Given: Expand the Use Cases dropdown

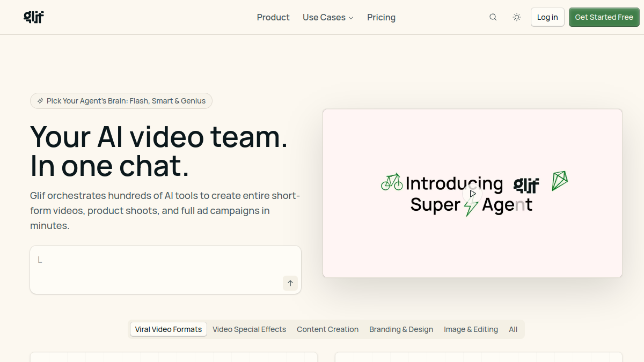Looking at the screenshot, I should coord(328,17).
